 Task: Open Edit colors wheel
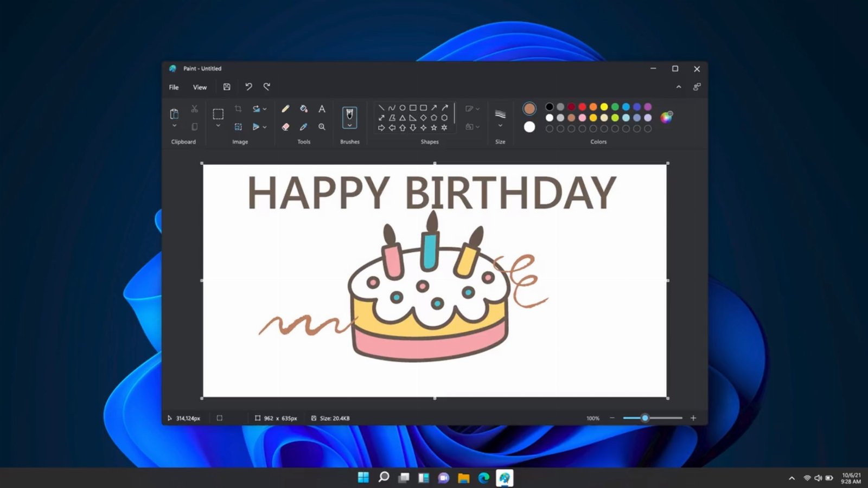pyautogui.click(x=666, y=117)
